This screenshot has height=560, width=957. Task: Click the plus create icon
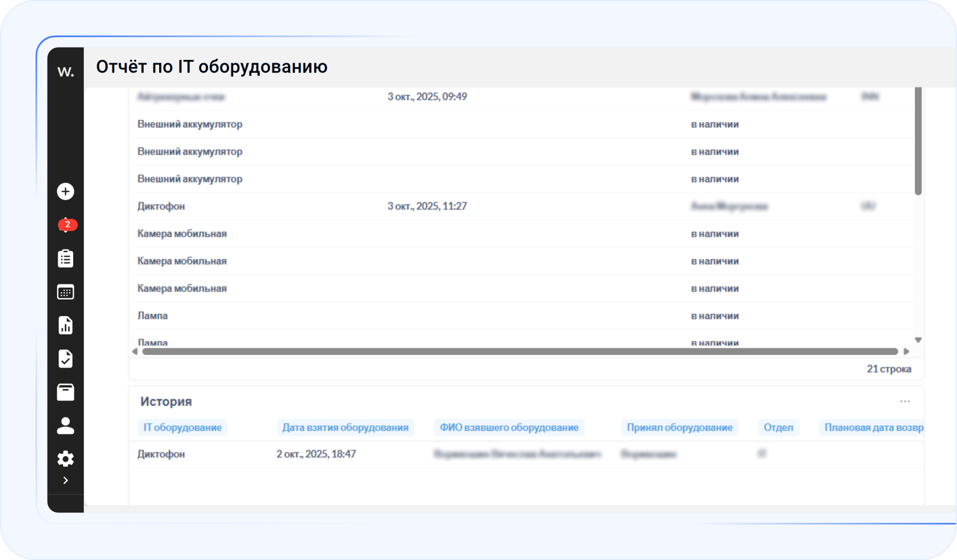65,191
